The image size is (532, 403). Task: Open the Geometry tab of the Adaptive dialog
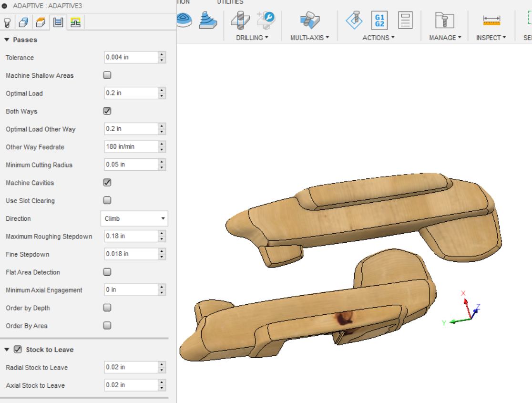coord(23,23)
